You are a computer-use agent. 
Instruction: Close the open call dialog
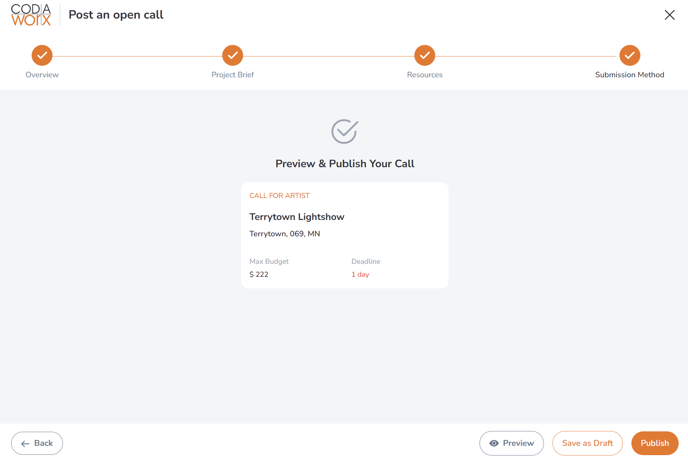point(669,15)
